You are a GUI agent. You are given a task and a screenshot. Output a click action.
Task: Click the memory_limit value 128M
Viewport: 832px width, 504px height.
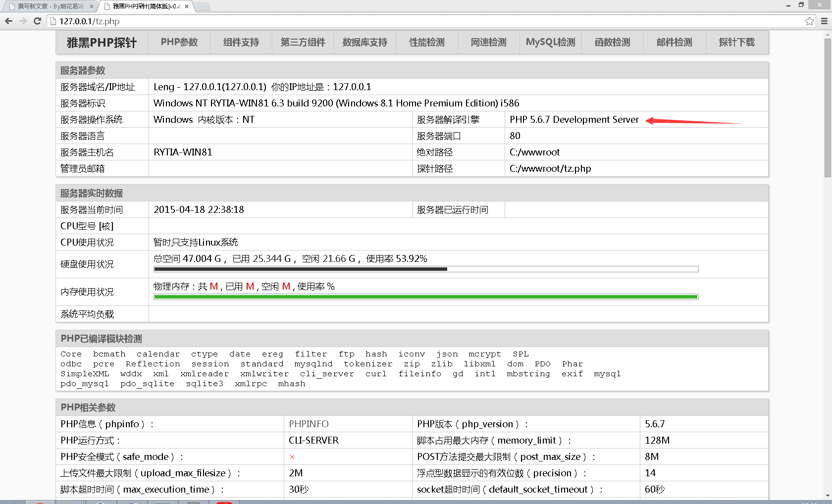pos(657,441)
